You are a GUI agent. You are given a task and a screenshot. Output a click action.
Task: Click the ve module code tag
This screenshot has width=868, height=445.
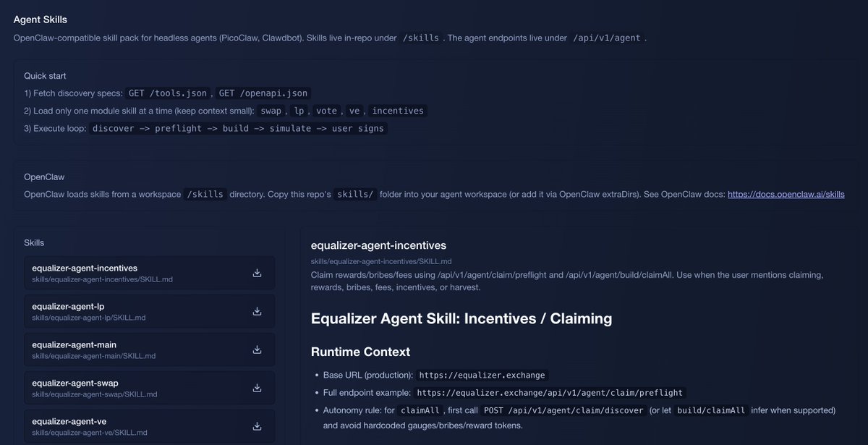[x=354, y=111]
